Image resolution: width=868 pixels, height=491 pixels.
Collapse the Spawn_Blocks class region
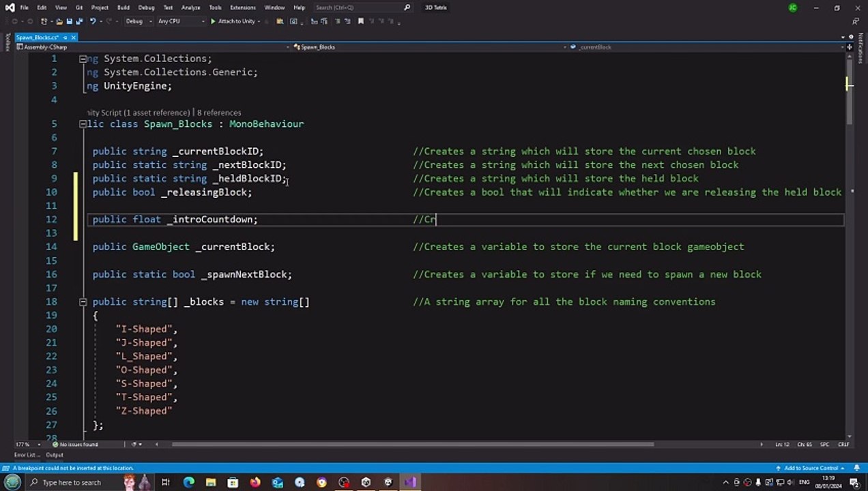(x=83, y=124)
